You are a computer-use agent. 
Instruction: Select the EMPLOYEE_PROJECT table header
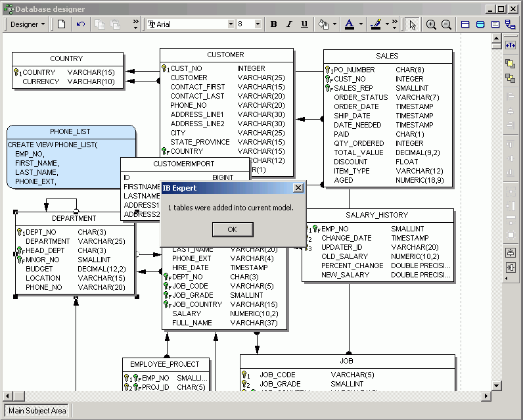pos(165,364)
